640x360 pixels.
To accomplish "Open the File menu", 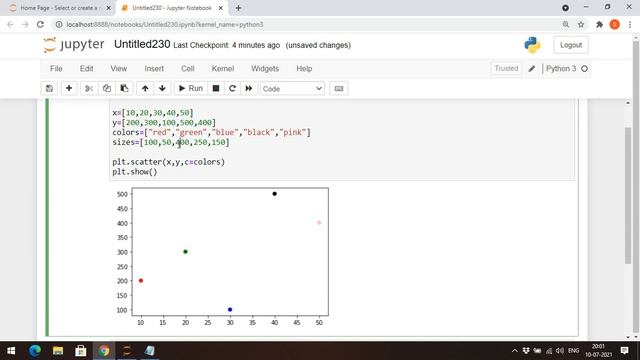I will click(x=56, y=69).
